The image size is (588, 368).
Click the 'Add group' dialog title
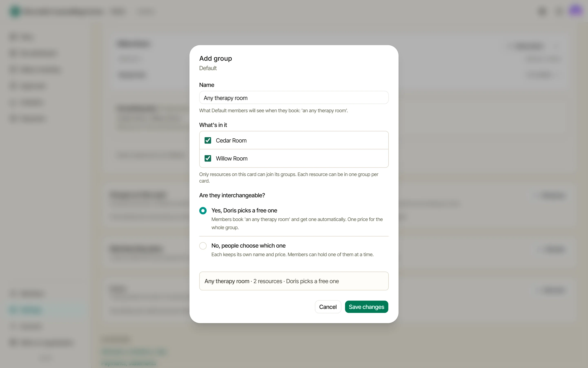[216, 58]
